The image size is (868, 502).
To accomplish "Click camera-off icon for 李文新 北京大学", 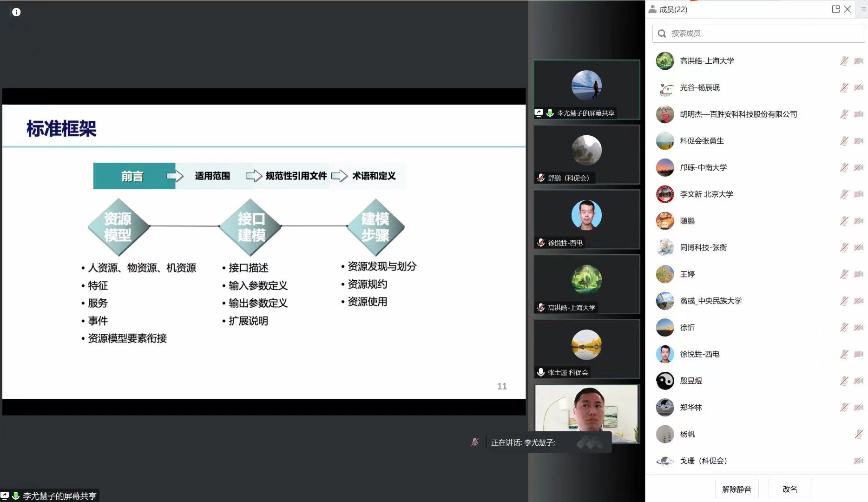I will [858, 194].
